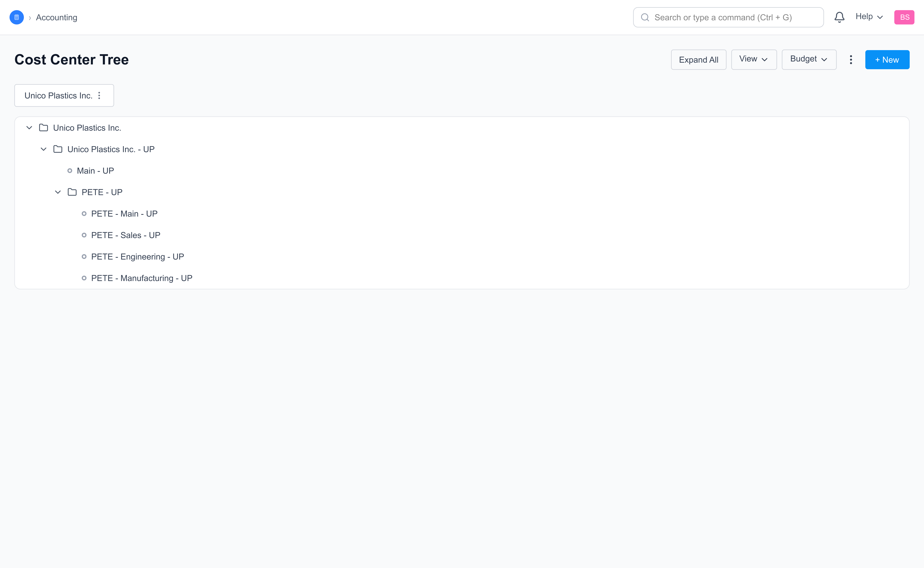924x568 pixels.
Task: Create a new cost center with + New
Action: pyautogui.click(x=887, y=60)
